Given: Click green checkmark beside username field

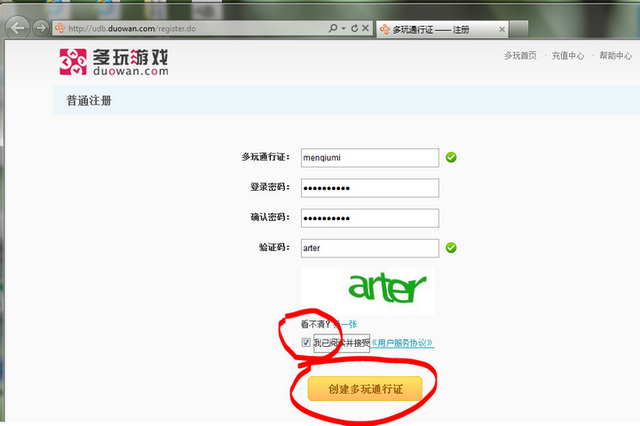Looking at the screenshot, I should pos(451,157).
